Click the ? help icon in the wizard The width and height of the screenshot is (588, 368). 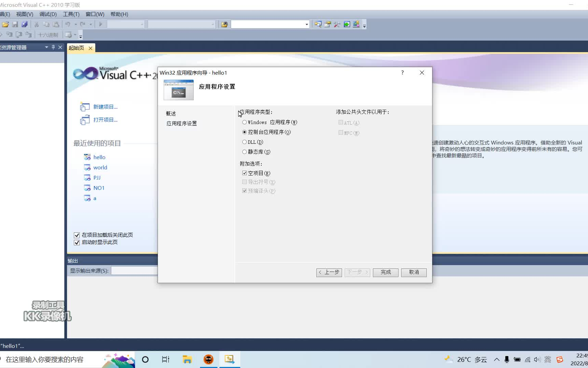click(x=403, y=73)
